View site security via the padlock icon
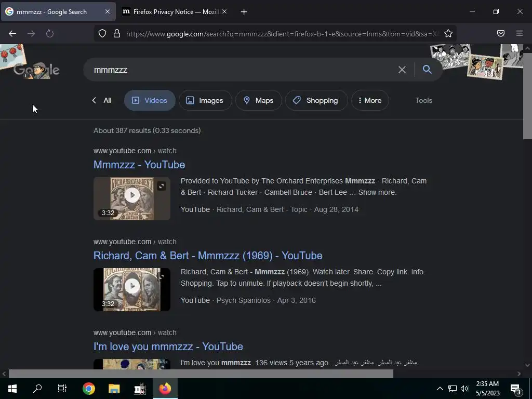The image size is (532, 399). [x=117, y=34]
